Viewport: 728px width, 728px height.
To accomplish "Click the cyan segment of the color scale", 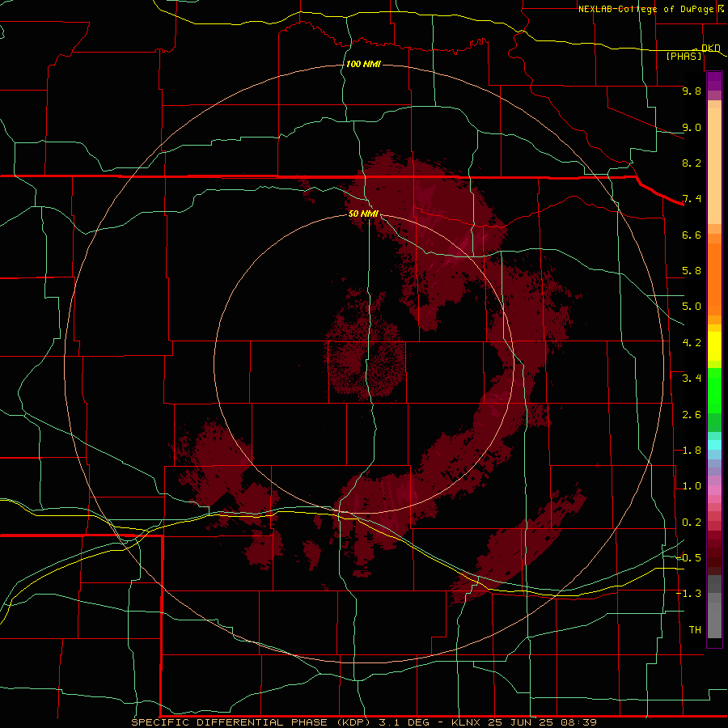I will [x=714, y=445].
